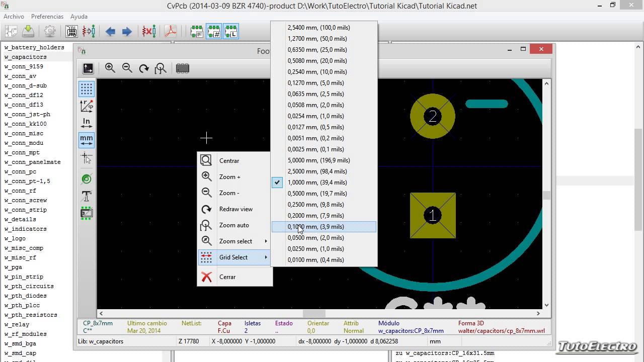Go to next unassigned component arrow

coord(127,32)
